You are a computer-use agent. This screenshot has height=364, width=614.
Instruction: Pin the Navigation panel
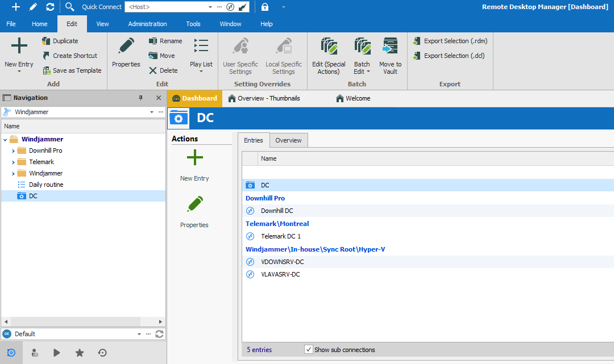(141, 98)
